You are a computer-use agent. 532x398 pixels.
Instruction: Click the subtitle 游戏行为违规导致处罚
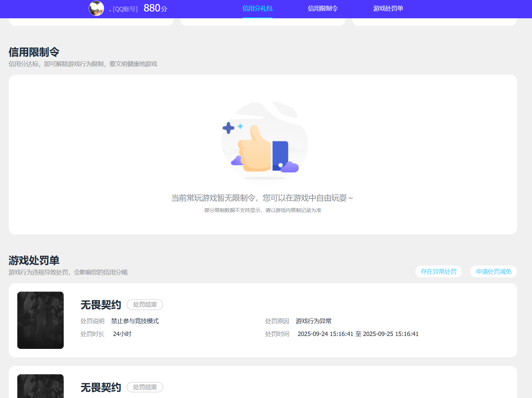(68, 272)
